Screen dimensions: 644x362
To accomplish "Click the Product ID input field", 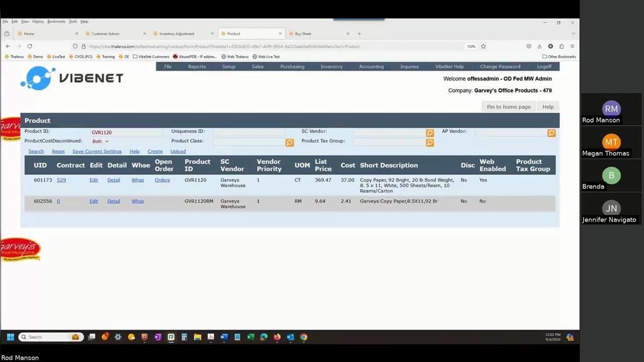I will [x=126, y=132].
